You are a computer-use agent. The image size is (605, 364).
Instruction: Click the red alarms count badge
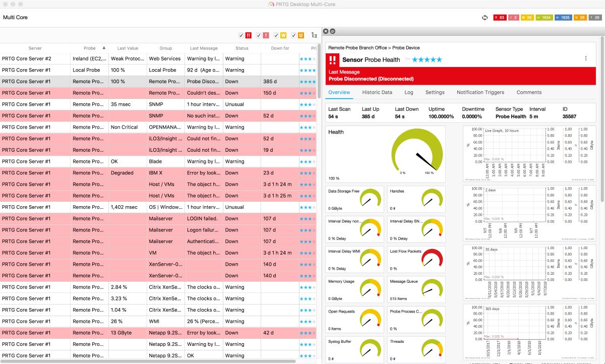click(x=500, y=17)
